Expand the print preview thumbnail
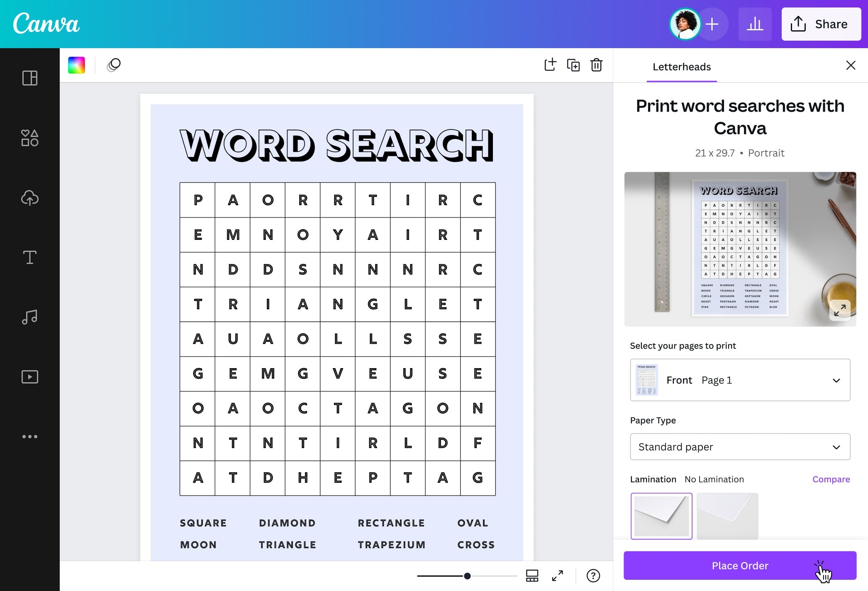The height and width of the screenshot is (591, 868). pos(841,310)
